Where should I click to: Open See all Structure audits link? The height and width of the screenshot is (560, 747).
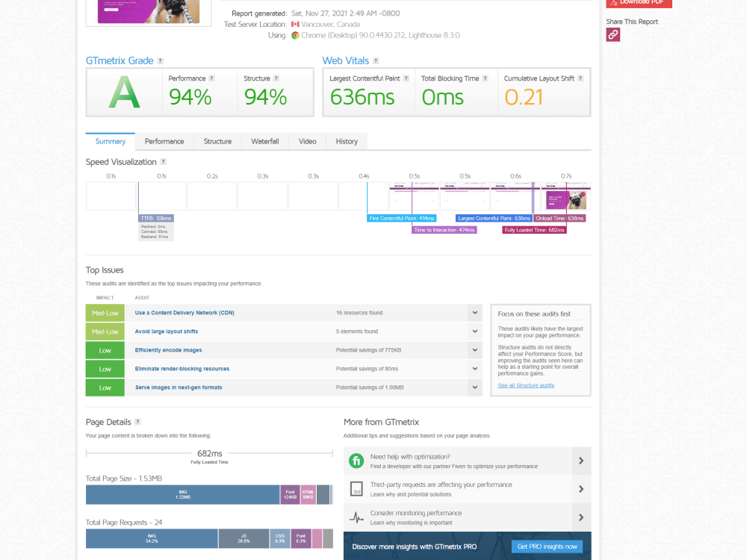[526, 386]
